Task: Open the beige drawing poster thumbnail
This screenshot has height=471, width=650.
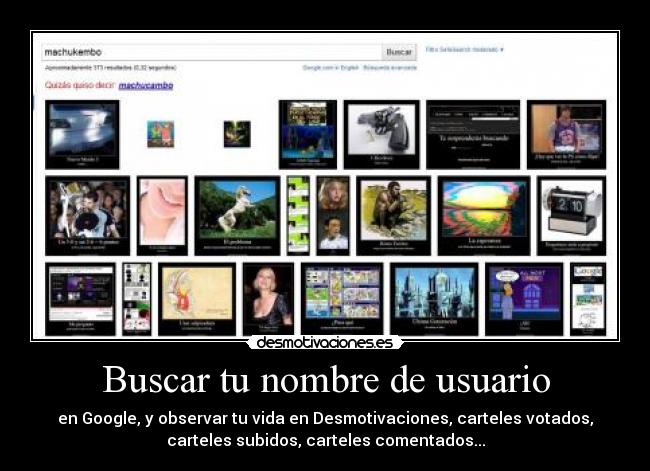Action: pos(197,299)
